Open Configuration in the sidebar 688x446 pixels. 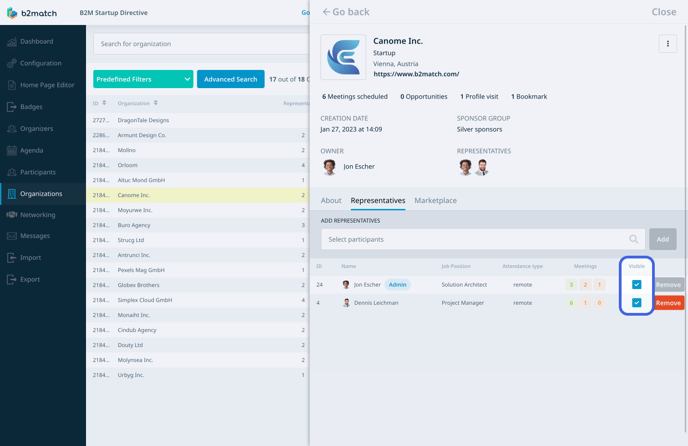tap(43, 63)
